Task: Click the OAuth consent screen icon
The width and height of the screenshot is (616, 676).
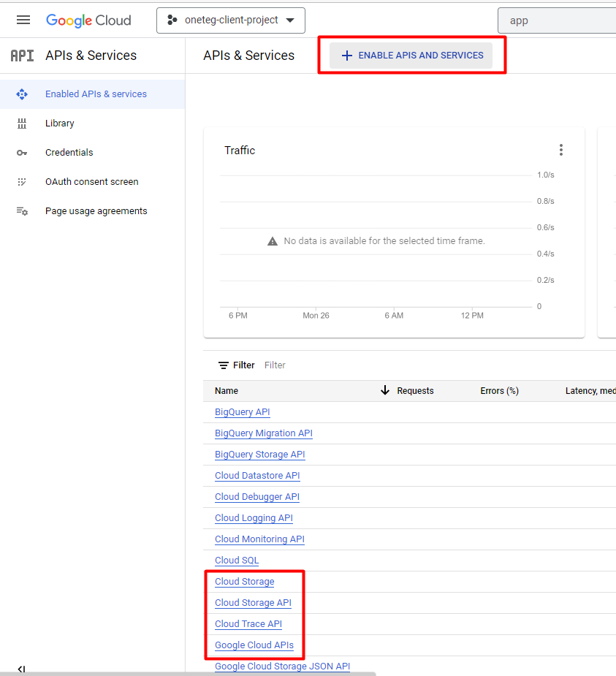Action: coord(22,182)
